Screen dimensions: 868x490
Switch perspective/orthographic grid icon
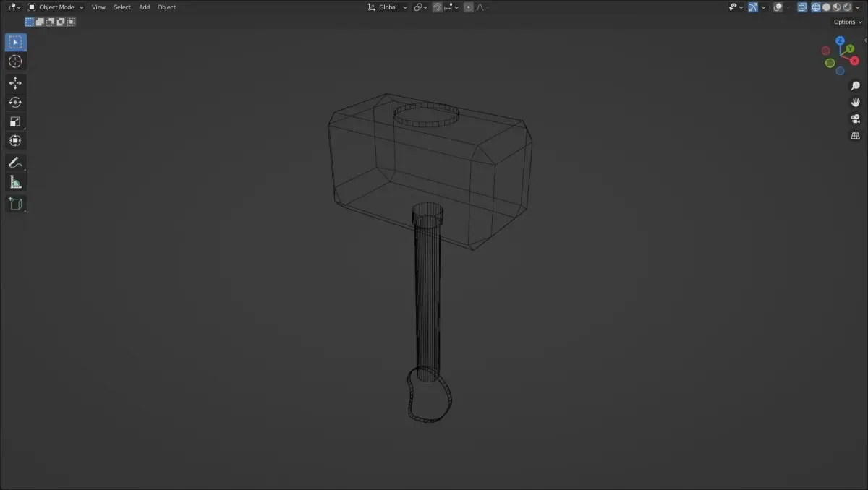[x=856, y=136]
